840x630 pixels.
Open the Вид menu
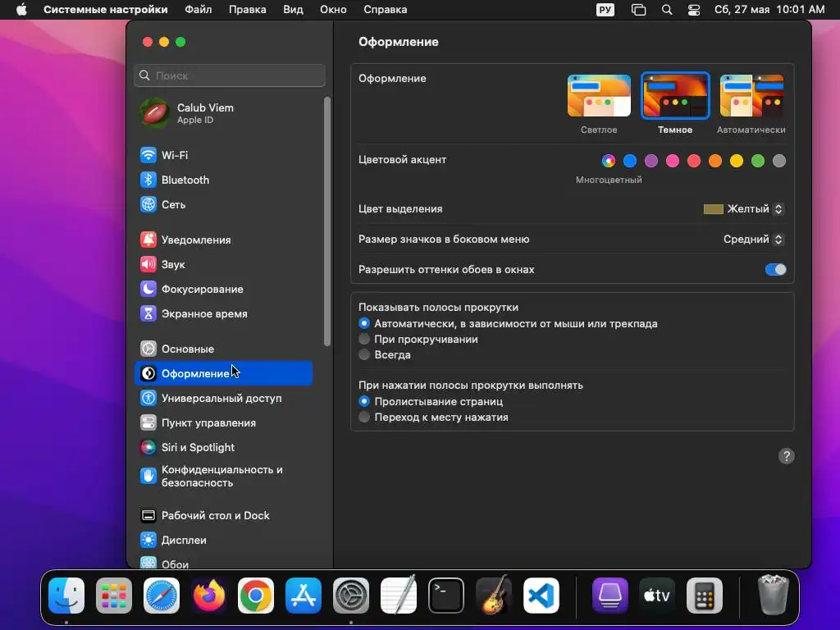point(293,10)
